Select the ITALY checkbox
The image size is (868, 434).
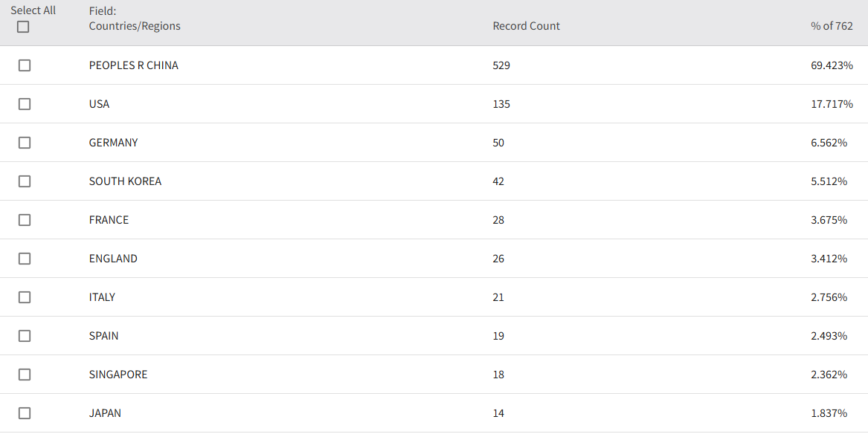(x=25, y=297)
